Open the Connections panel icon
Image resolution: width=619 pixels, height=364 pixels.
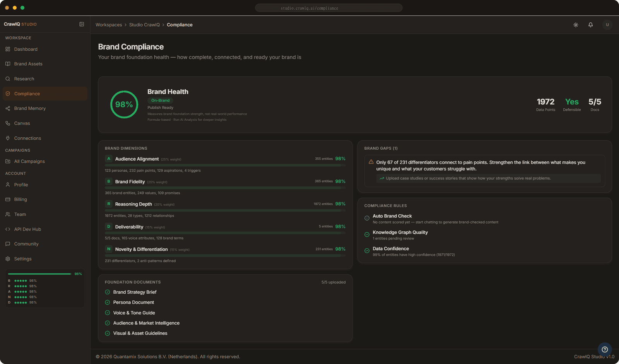8,138
